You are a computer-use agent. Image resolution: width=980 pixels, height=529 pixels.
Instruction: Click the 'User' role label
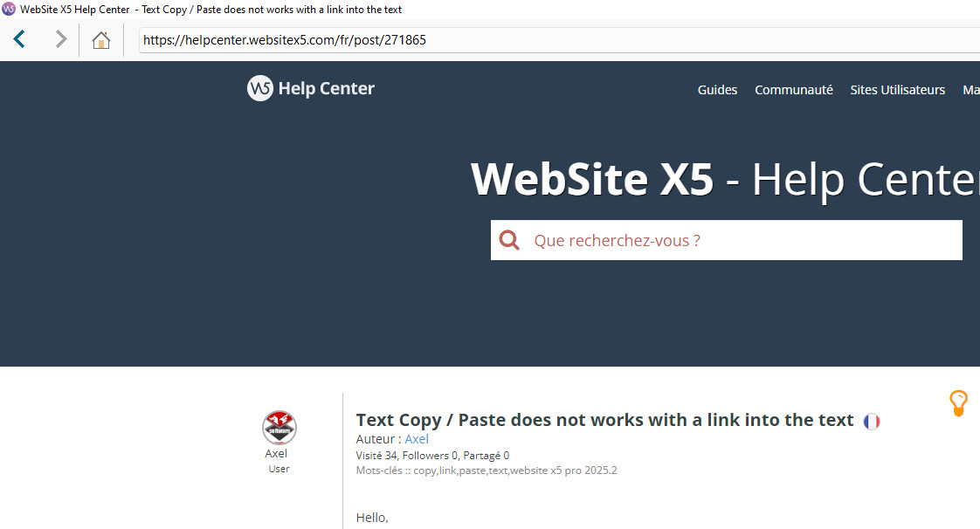tap(279, 469)
